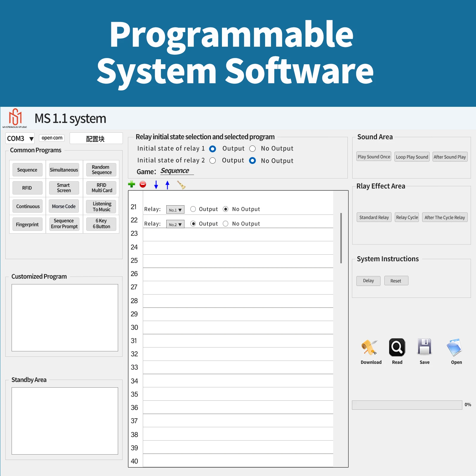This screenshot has width=476, height=476.
Task: Click the blue move-up arrow icon
Action: (x=167, y=185)
